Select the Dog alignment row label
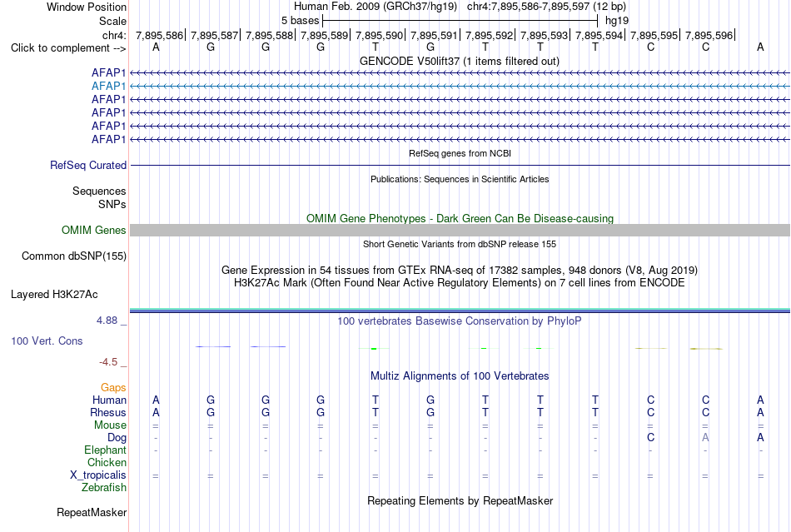The image size is (791, 532). [x=117, y=438]
